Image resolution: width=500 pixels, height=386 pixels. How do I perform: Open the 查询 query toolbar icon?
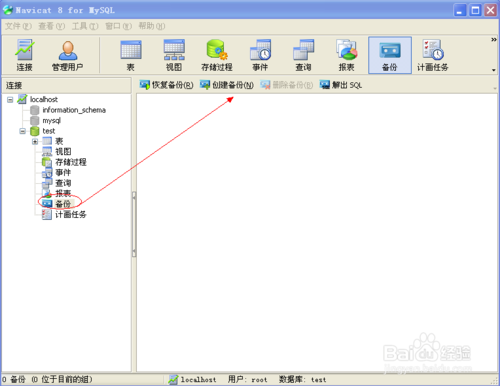coord(303,55)
